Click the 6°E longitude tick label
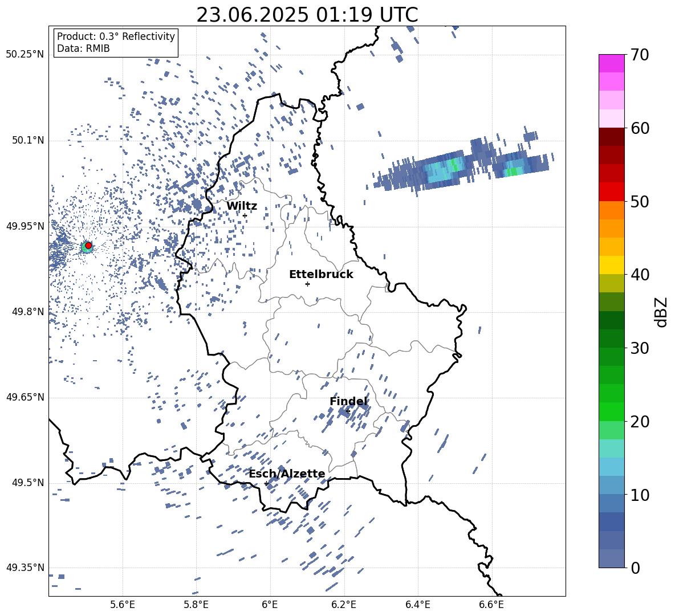 point(270,605)
